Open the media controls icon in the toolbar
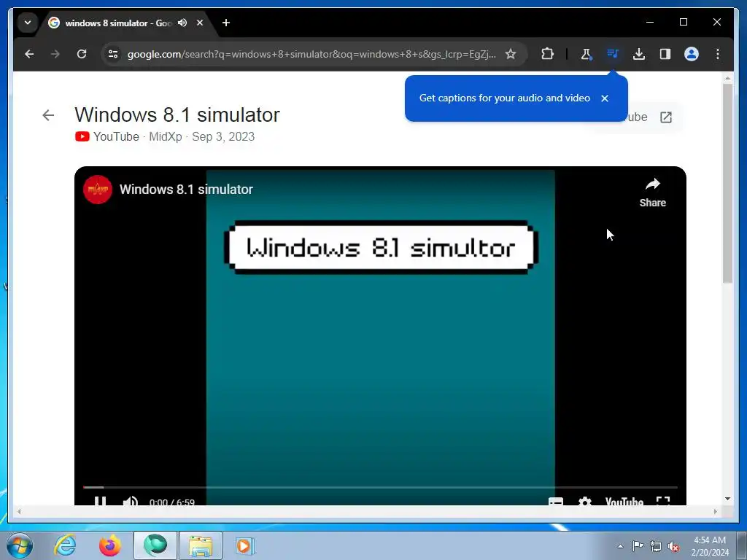Image resolution: width=747 pixels, height=560 pixels. click(x=613, y=54)
